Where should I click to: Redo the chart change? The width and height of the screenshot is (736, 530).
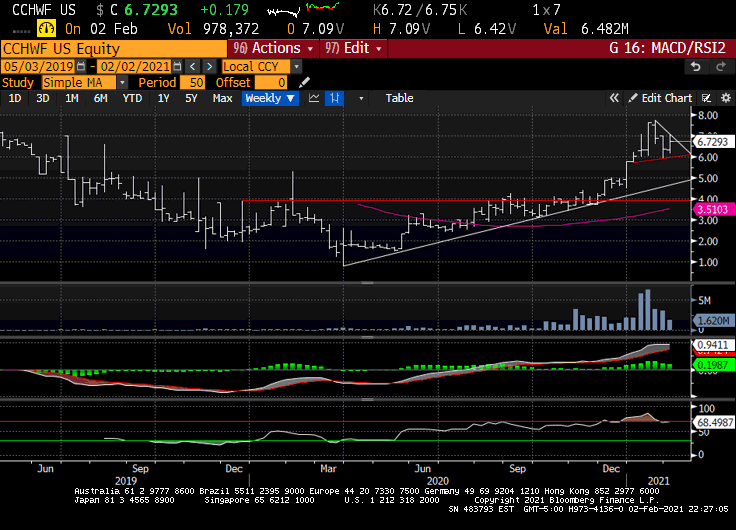click(x=721, y=67)
